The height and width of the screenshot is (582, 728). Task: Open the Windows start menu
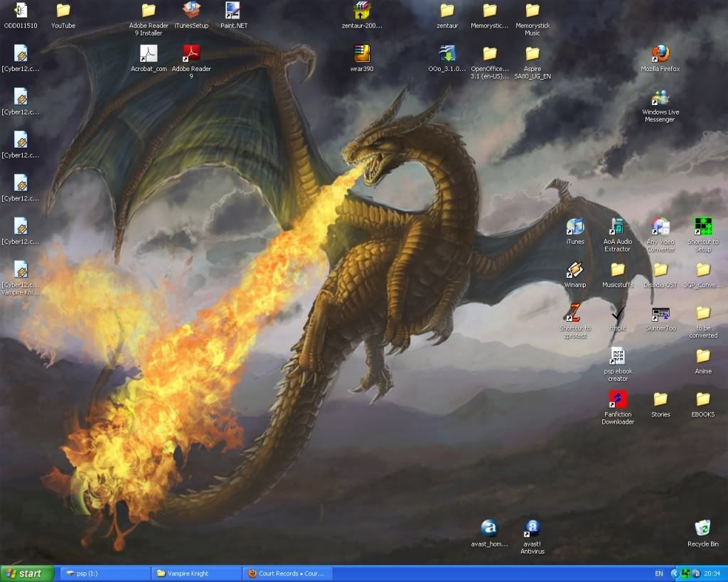point(28,573)
